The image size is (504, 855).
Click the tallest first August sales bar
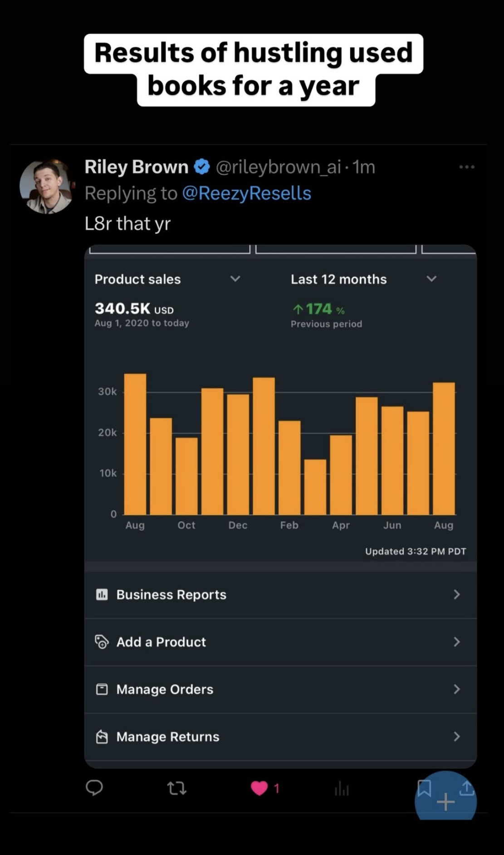point(135,444)
